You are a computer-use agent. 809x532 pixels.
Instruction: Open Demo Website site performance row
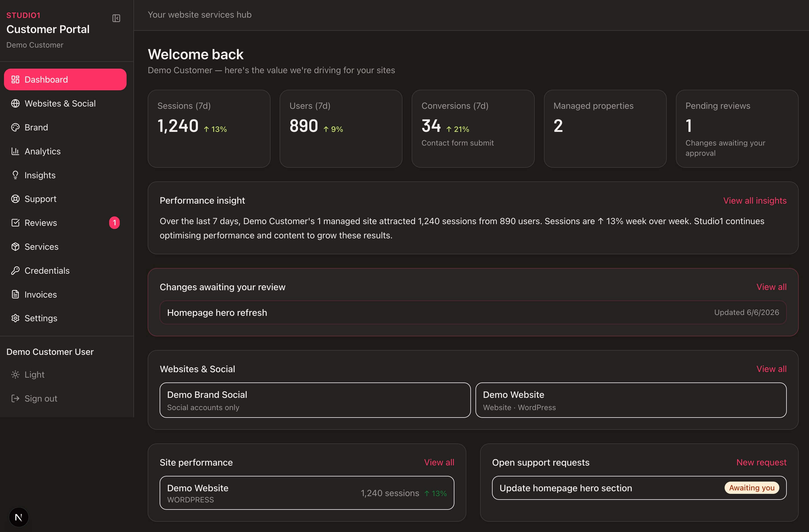tap(307, 493)
